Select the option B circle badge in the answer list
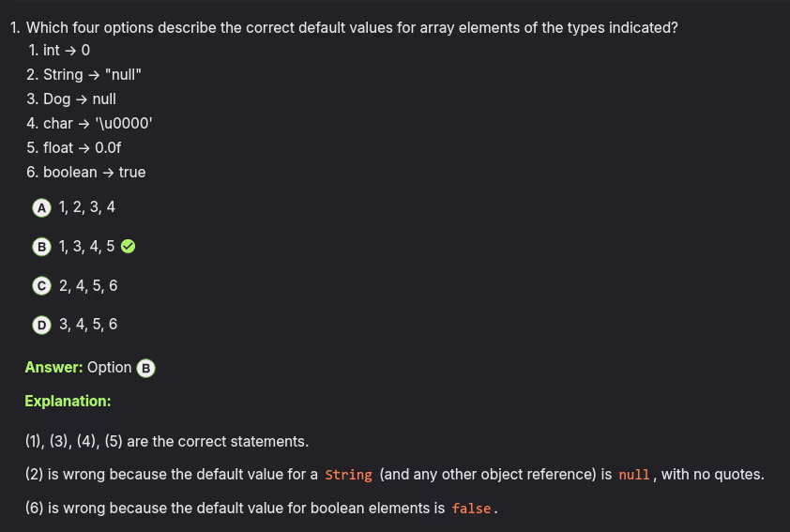The width and height of the screenshot is (790, 532). 41,247
